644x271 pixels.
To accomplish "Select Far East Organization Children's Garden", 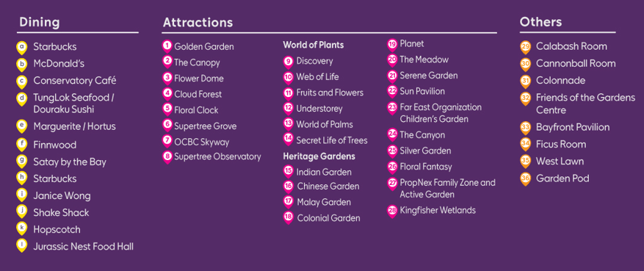I will pyautogui.click(x=441, y=113).
